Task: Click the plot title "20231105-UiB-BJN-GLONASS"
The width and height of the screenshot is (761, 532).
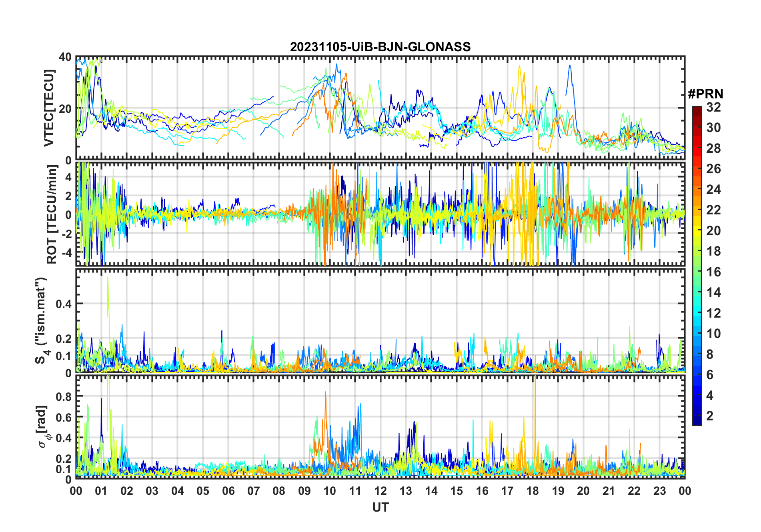Action: tap(380, 47)
